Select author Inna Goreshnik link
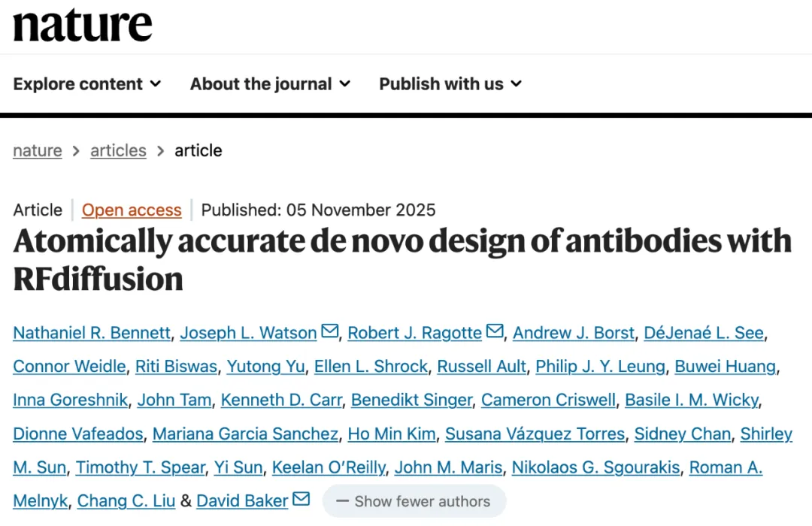Screen dimensions: 812x526 [x=70, y=400]
